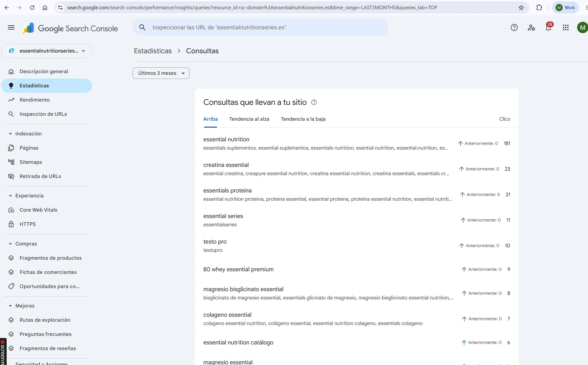Click the Sitemaps tree icon
The height and width of the screenshot is (365, 588).
pos(11,162)
